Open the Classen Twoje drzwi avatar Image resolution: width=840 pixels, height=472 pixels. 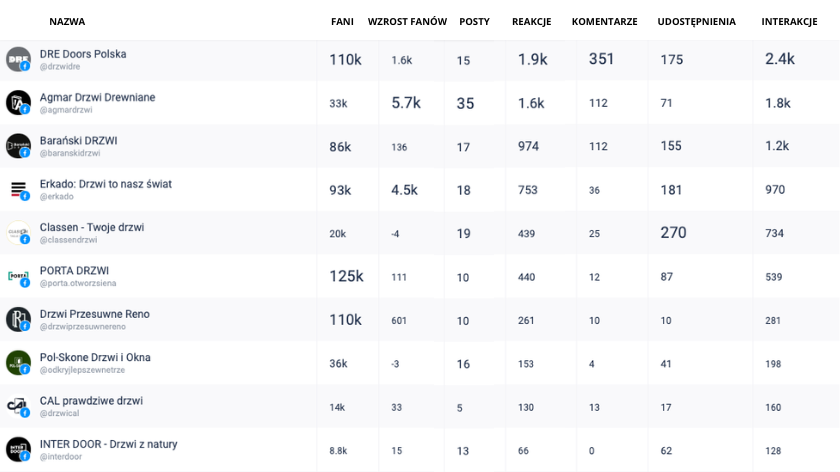click(18, 233)
